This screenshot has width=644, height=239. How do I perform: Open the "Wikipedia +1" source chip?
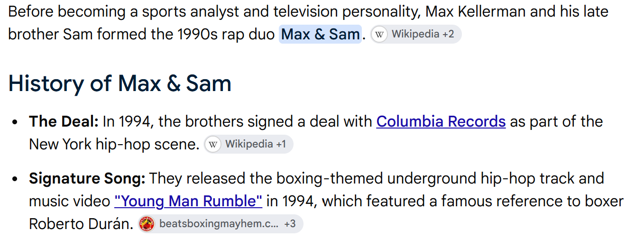pos(248,144)
